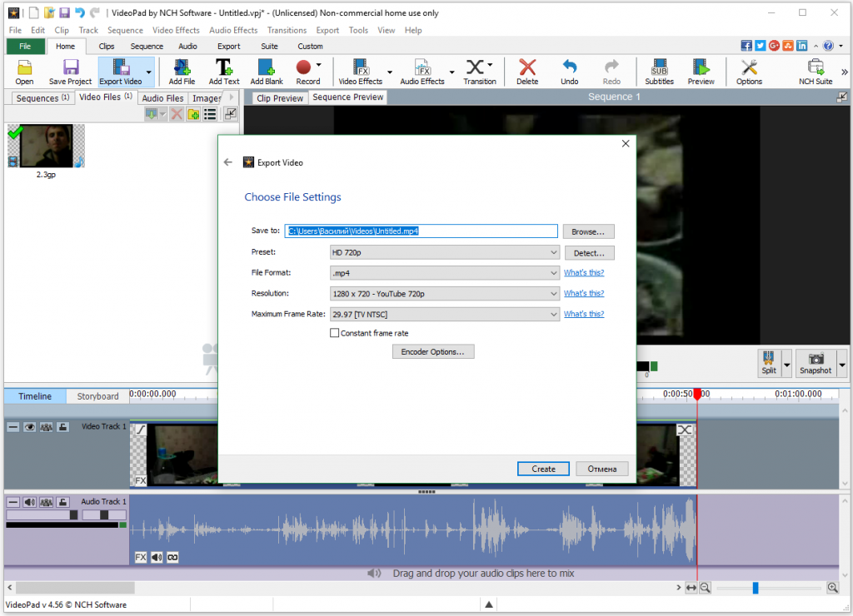
Task: Expand the Snapshot dropdown arrow
Action: [x=842, y=363]
